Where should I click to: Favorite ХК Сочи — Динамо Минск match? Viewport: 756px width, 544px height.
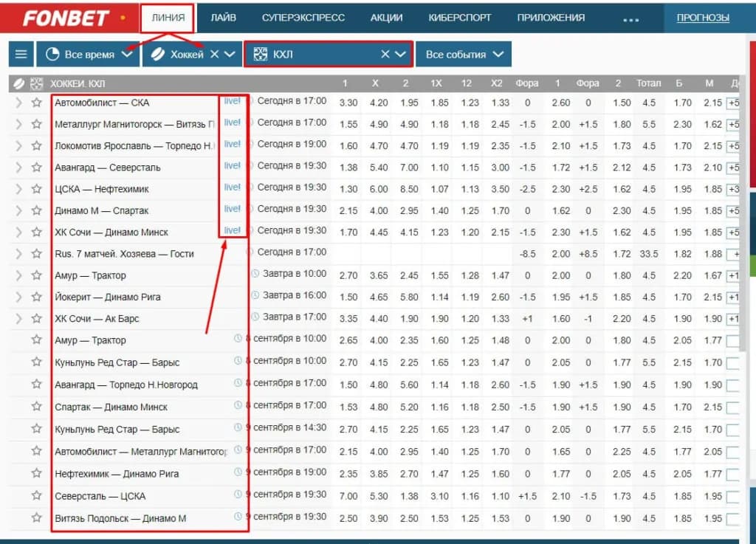pyautogui.click(x=37, y=233)
